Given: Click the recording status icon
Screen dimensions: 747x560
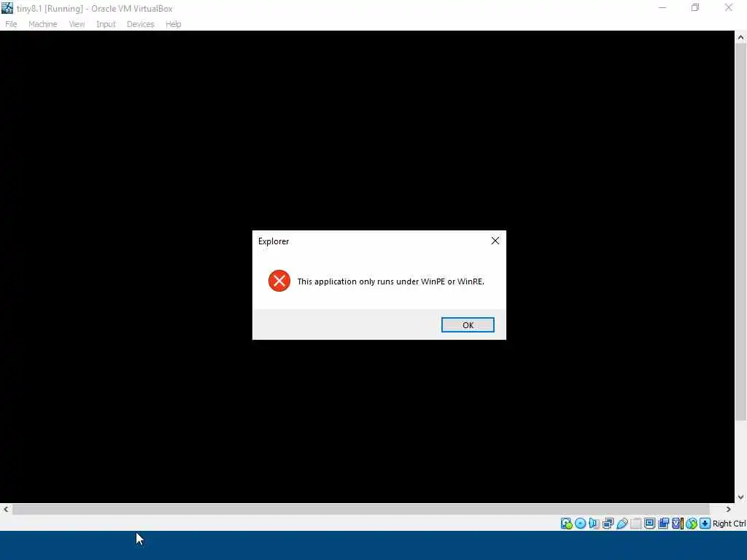Looking at the screenshot, I should [x=663, y=524].
